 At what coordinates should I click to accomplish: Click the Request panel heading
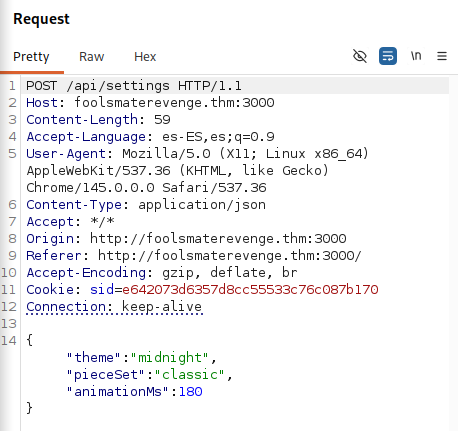pyautogui.click(x=41, y=19)
